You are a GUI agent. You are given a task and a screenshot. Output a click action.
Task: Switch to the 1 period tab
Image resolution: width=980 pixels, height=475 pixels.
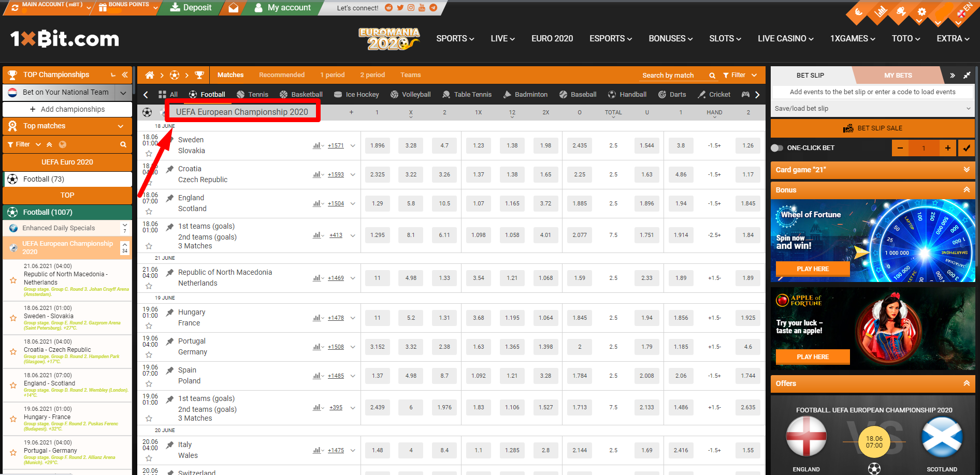click(332, 75)
